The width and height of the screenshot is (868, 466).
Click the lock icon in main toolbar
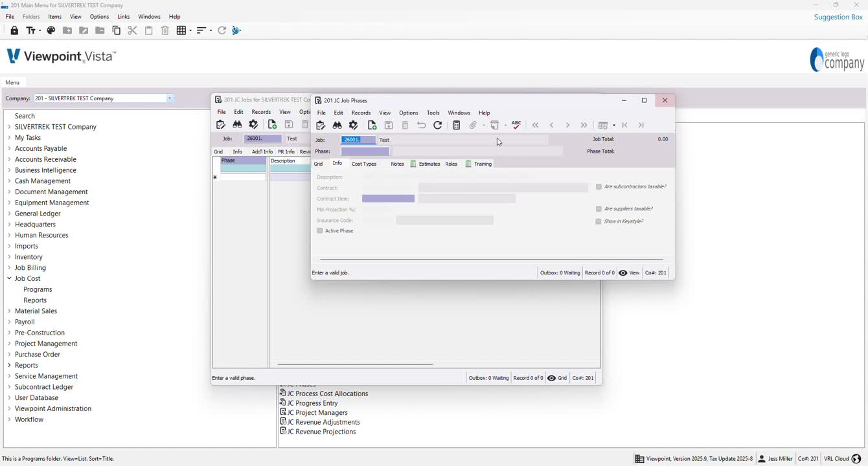(x=14, y=30)
